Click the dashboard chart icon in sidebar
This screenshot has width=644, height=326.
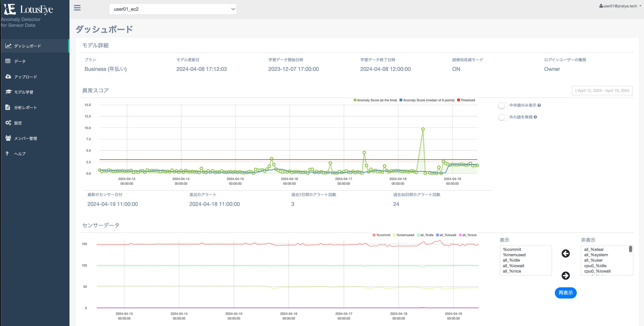pos(8,46)
